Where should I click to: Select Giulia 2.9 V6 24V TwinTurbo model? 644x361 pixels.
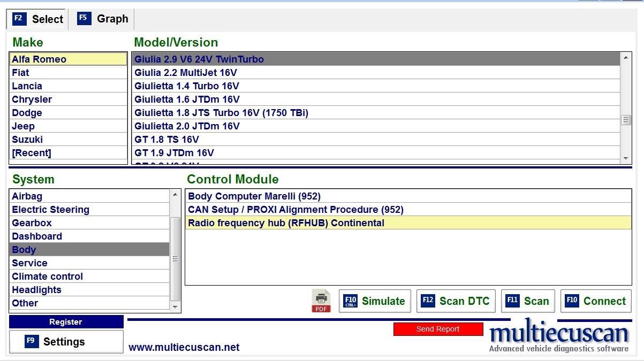pyautogui.click(x=376, y=59)
